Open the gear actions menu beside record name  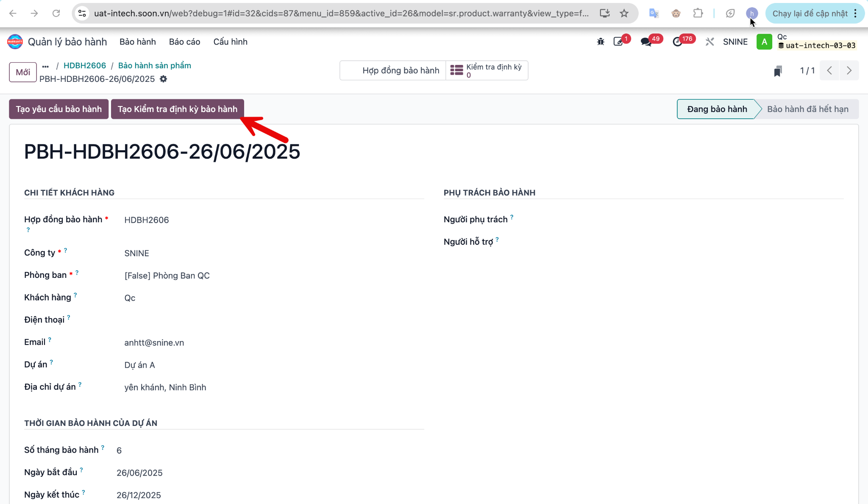coord(163,79)
